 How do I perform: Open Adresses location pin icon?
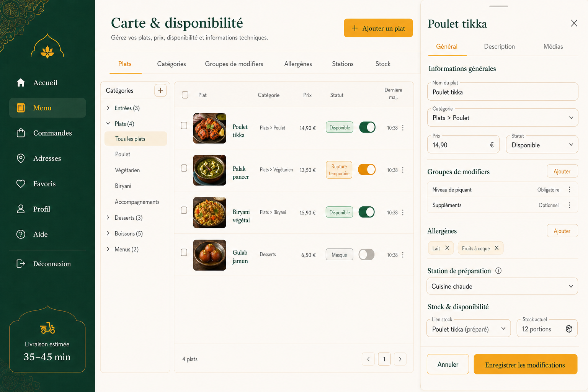[x=21, y=158]
